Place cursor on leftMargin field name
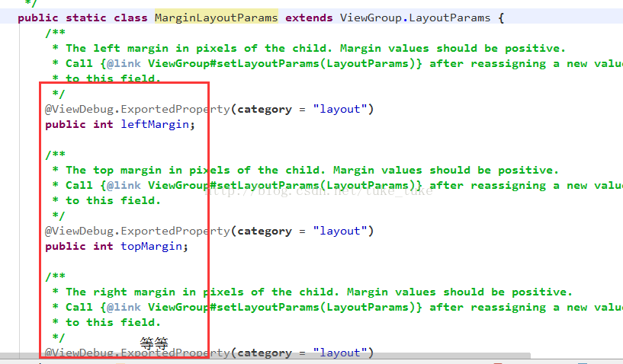Viewport: 623px width, 364px height. [x=155, y=125]
